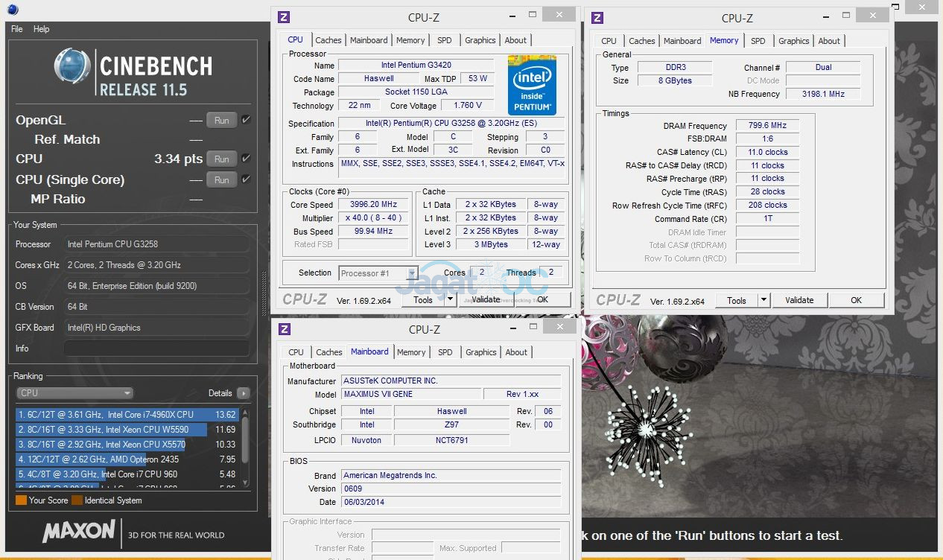Toggle the OpenGL test checkbox
The image size is (943, 560).
(x=246, y=120)
